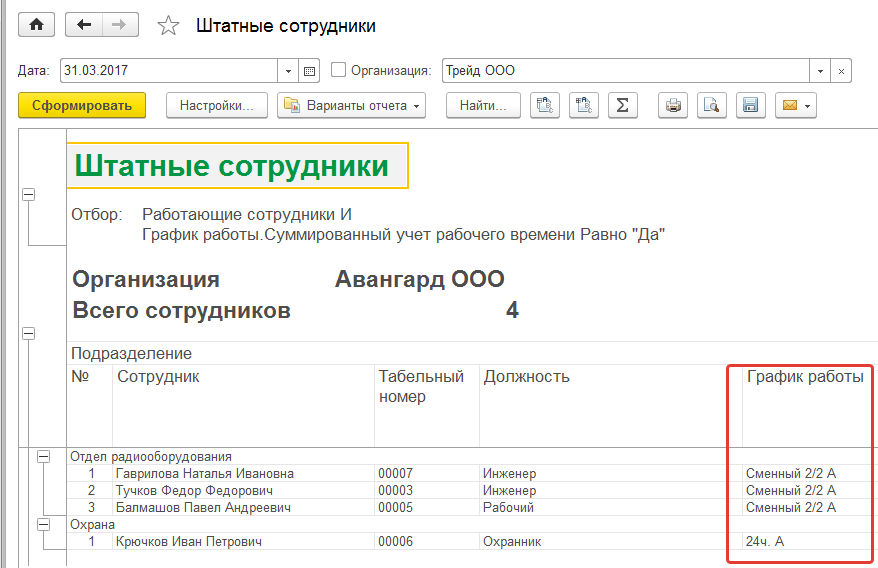
Task: Save report using the floppy disk icon
Action: coord(750,105)
